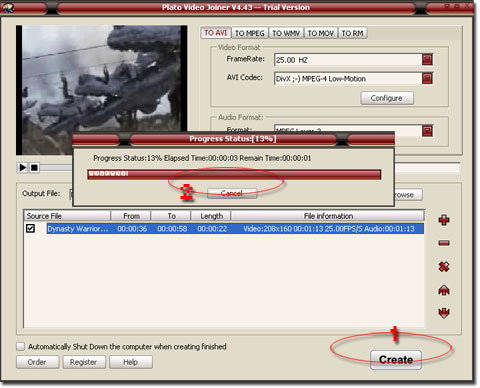Click the Browse button for output file
Image resolution: width=480 pixels, height=388 pixels.
click(x=408, y=195)
